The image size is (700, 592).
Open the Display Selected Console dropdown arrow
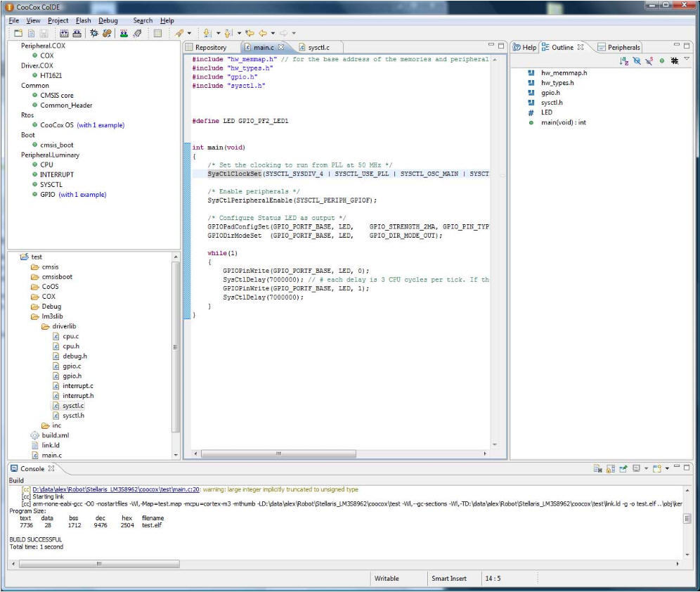(x=646, y=468)
